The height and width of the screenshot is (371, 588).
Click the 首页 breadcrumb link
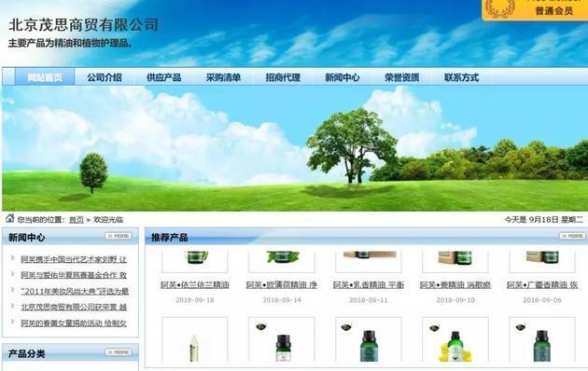[x=77, y=220]
